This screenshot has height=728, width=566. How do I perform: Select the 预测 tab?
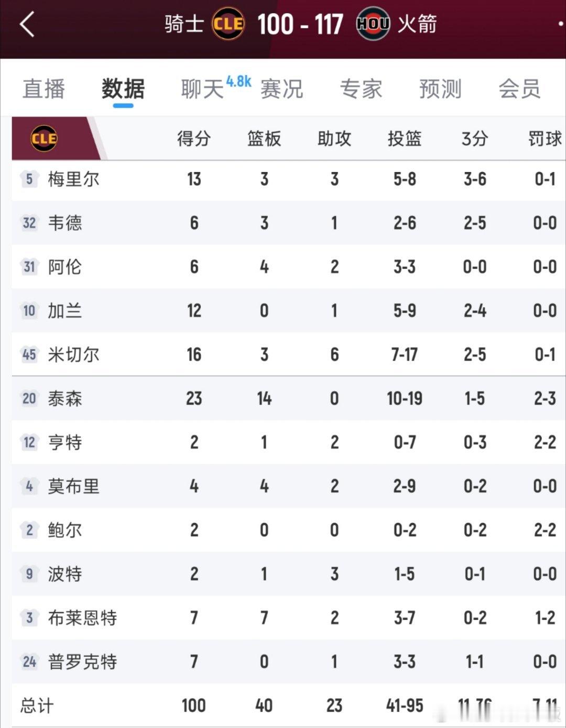[x=440, y=89]
